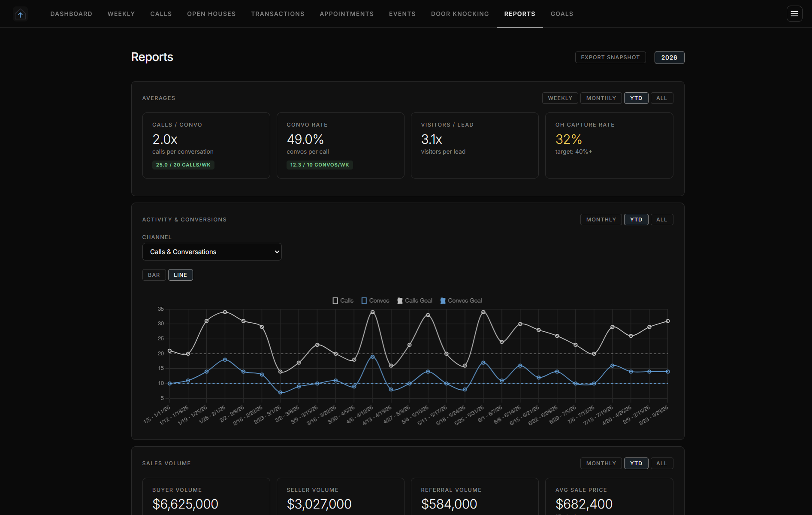The height and width of the screenshot is (515, 812).
Task: Select the Reports tab
Action: 520,14
